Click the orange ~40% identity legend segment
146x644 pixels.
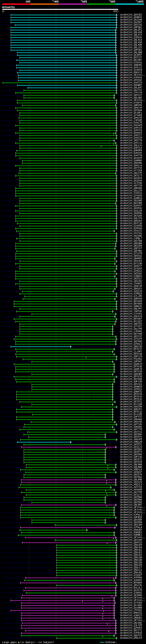[45, 4]
